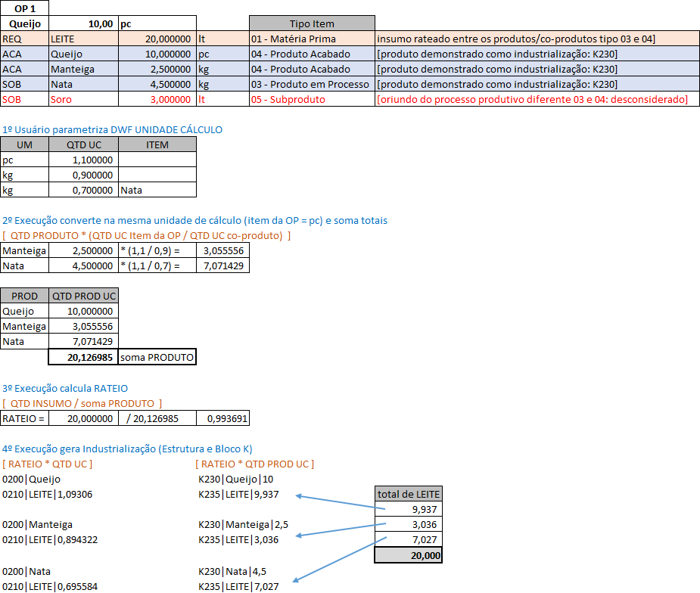The height and width of the screenshot is (593, 700).
Task: Select the line '0210|LEITE|1,09306'
Action: coord(48,494)
